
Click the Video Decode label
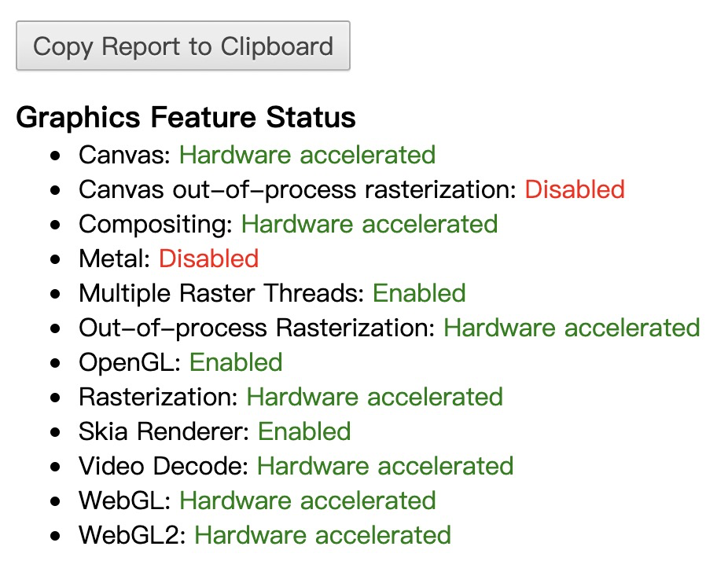[164, 466]
